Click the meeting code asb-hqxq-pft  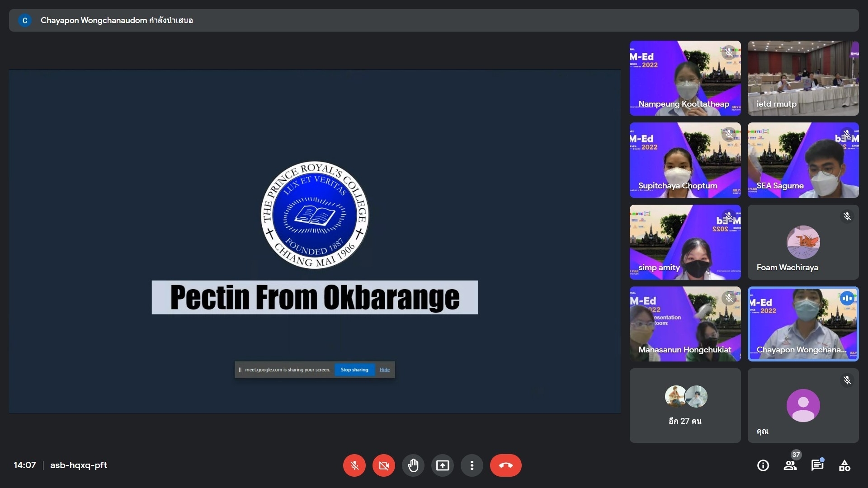pyautogui.click(x=79, y=465)
